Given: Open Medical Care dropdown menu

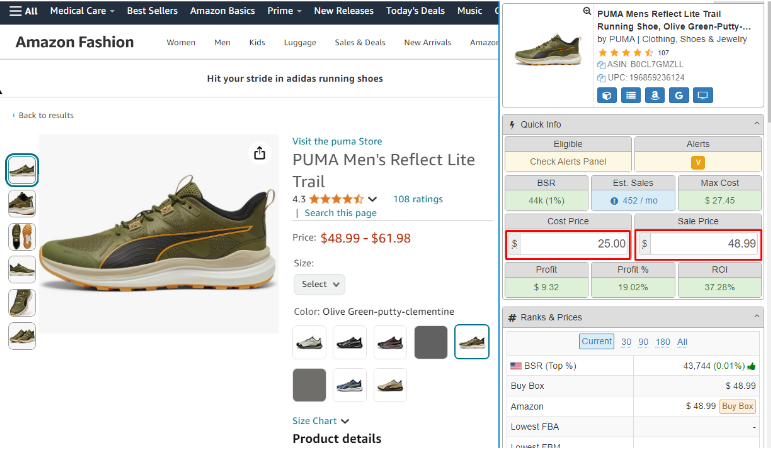Looking at the screenshot, I should [82, 11].
